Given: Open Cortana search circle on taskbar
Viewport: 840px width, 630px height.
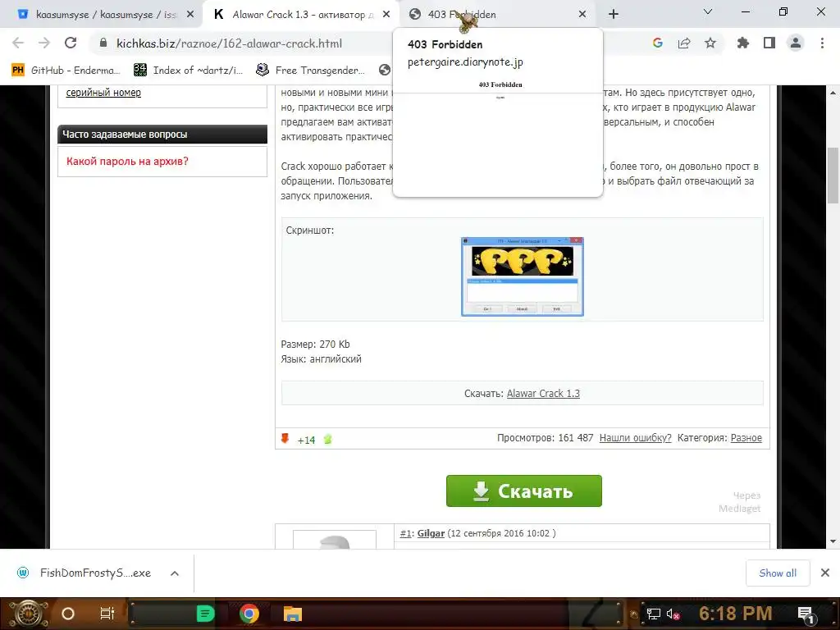Looking at the screenshot, I should [68, 614].
